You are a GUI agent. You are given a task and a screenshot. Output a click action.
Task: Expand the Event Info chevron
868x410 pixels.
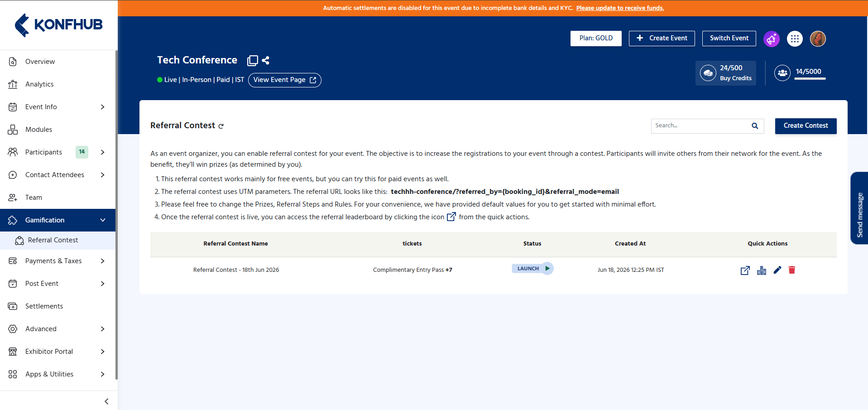click(x=103, y=107)
